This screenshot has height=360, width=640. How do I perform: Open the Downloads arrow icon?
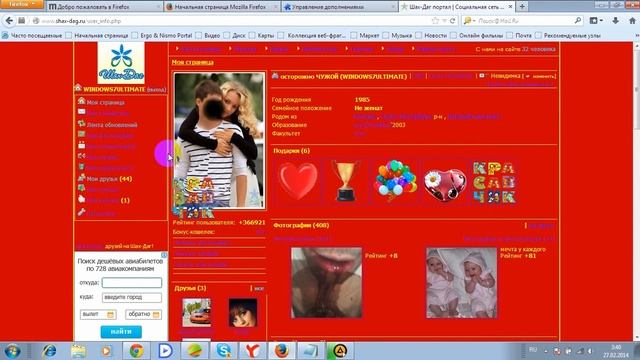point(616,20)
